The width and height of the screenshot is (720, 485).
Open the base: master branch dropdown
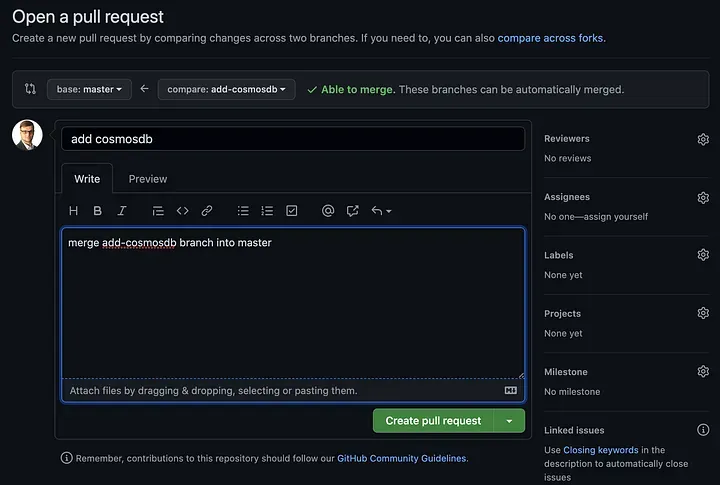coord(89,89)
